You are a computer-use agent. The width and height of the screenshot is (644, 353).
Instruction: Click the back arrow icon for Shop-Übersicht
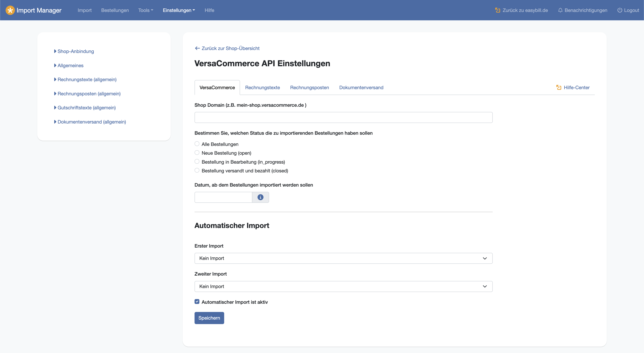tap(197, 48)
